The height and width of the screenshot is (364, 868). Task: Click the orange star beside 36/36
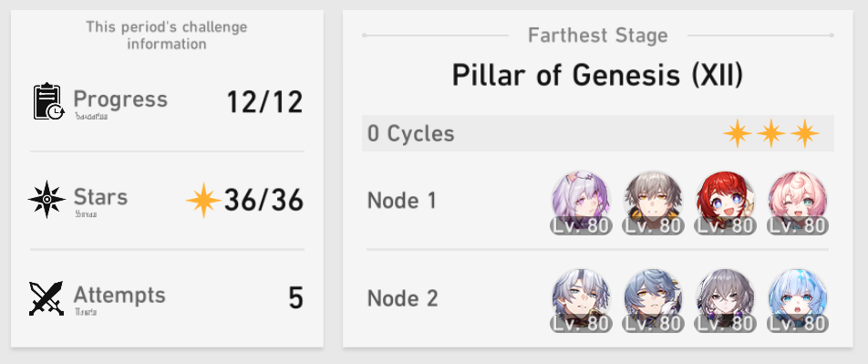[x=203, y=200]
